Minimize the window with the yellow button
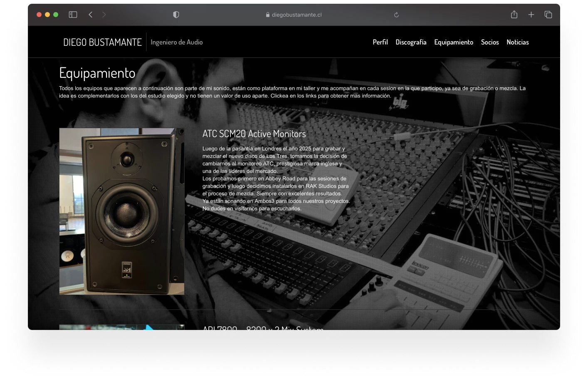588x382 pixels. click(47, 15)
